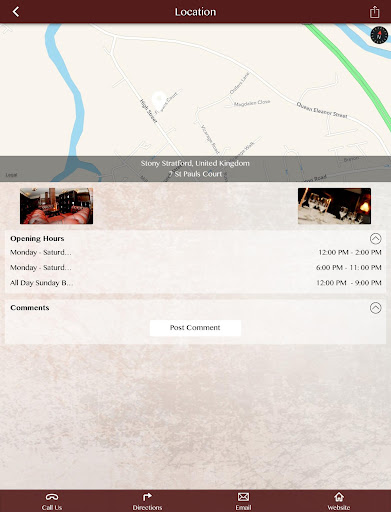
Task: Tap the Legal link on the map
Action: (x=11, y=175)
